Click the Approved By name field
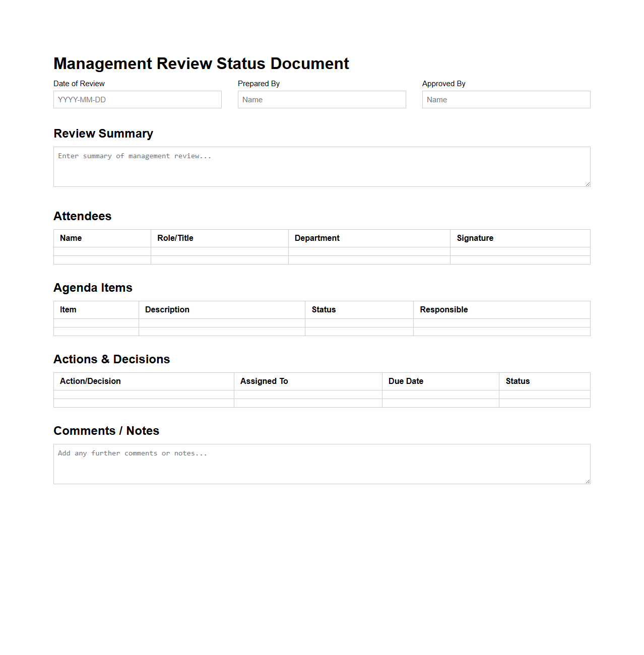This screenshot has height=655, width=644. [x=506, y=99]
